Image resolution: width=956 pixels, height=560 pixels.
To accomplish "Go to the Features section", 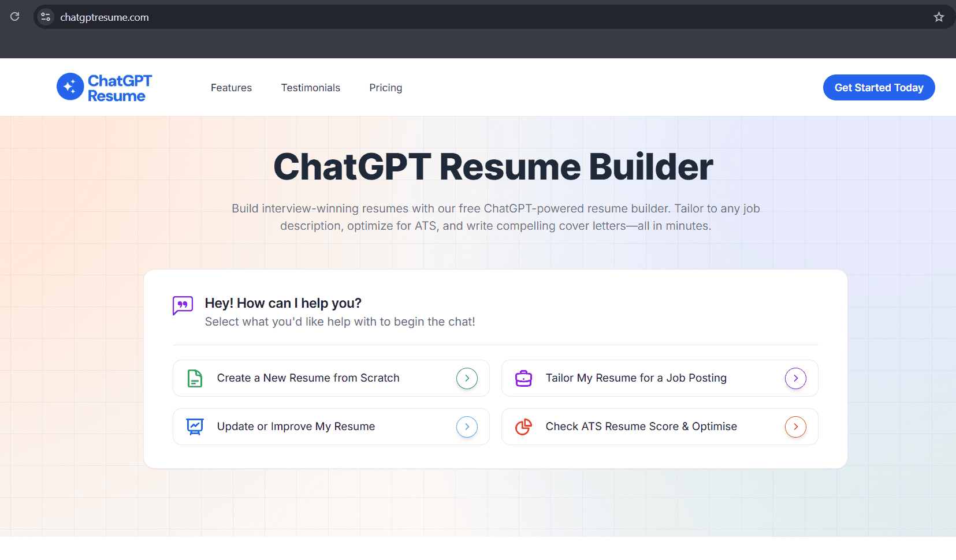I will [x=231, y=88].
